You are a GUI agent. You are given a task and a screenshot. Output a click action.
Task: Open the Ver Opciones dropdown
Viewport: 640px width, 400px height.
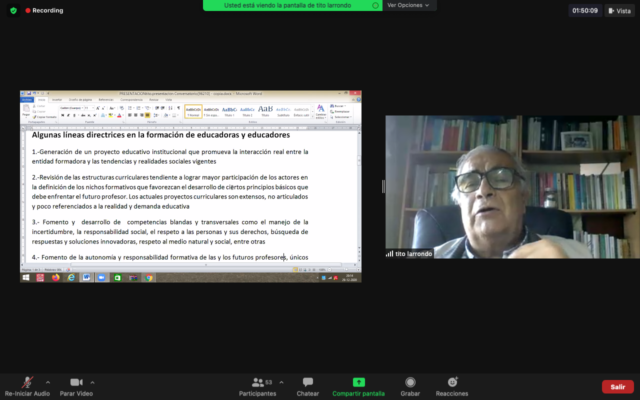coord(411,5)
